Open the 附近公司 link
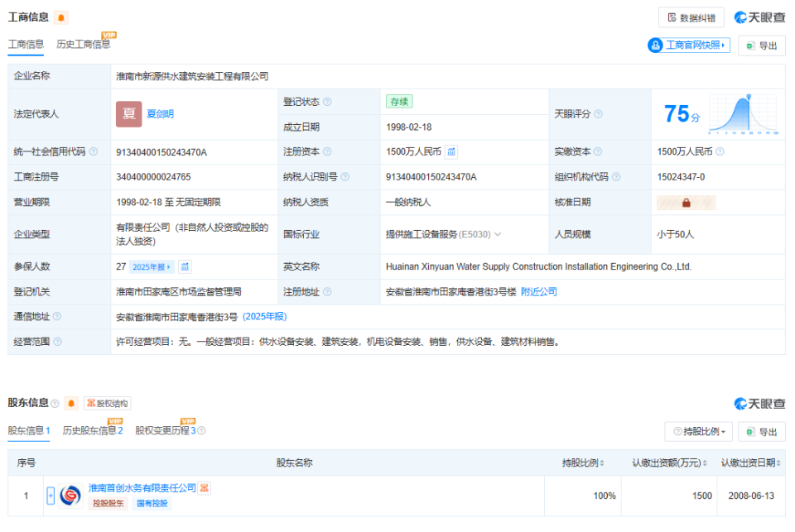Viewport: 795px width, 532px height. [539, 292]
